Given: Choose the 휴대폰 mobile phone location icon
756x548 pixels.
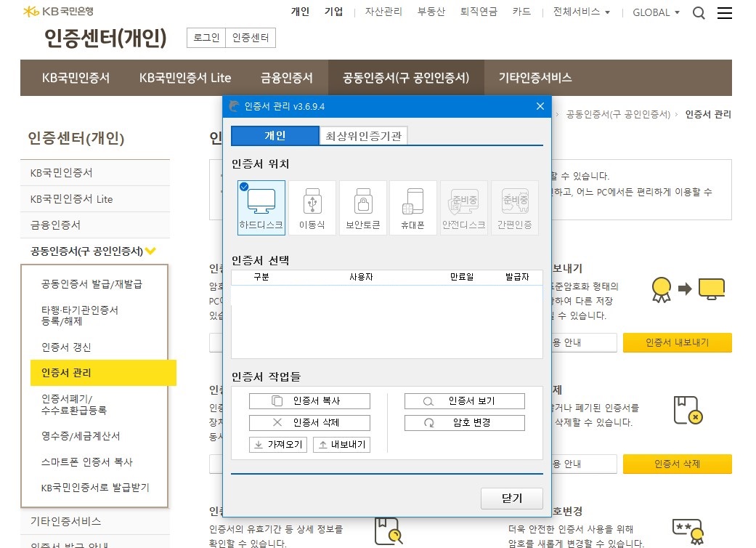Looking at the screenshot, I should (x=413, y=208).
